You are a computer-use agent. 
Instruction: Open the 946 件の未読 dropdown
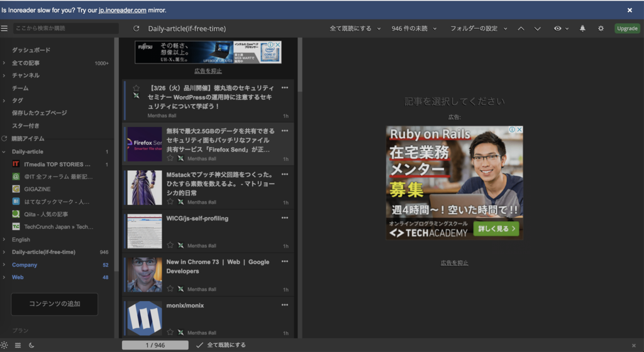[414, 28]
